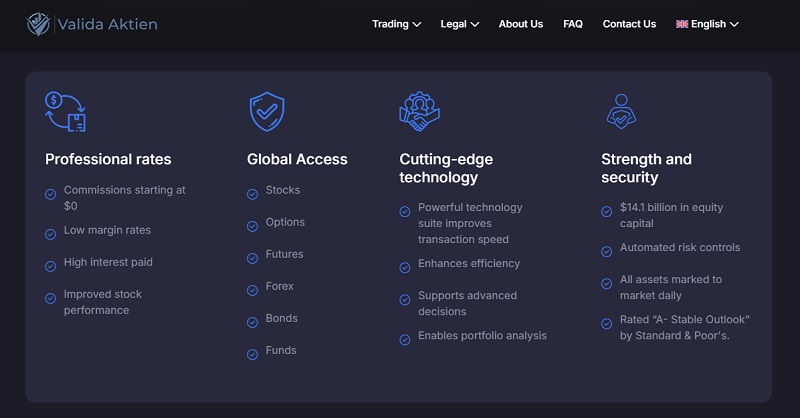Click the Professional rates heading
The height and width of the screenshot is (418, 800).
coord(108,159)
